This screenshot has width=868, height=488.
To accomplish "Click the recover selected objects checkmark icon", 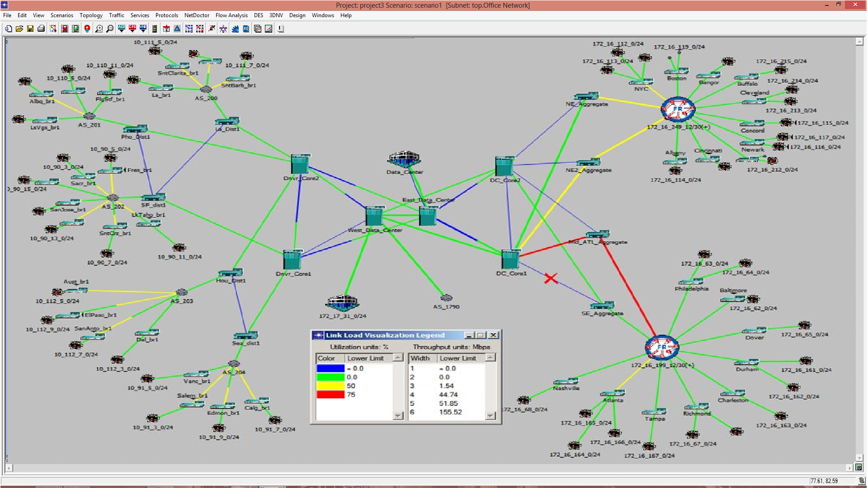I will [75, 28].
